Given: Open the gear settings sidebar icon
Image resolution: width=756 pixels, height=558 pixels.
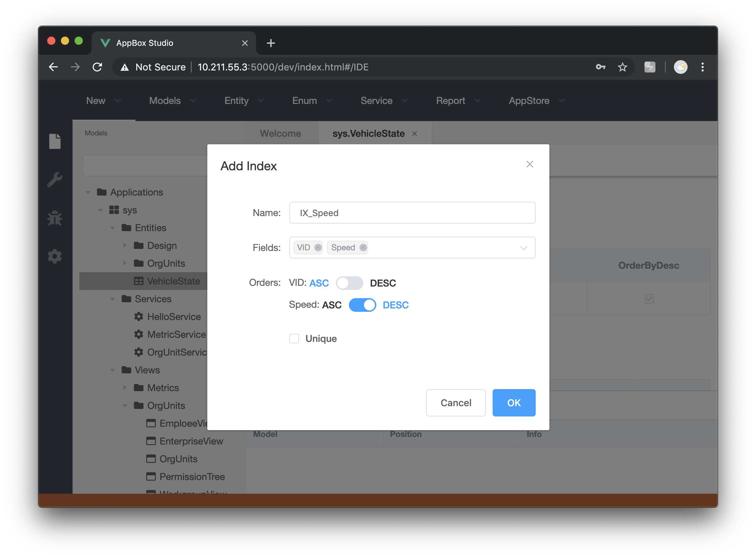Looking at the screenshot, I should pyautogui.click(x=55, y=256).
